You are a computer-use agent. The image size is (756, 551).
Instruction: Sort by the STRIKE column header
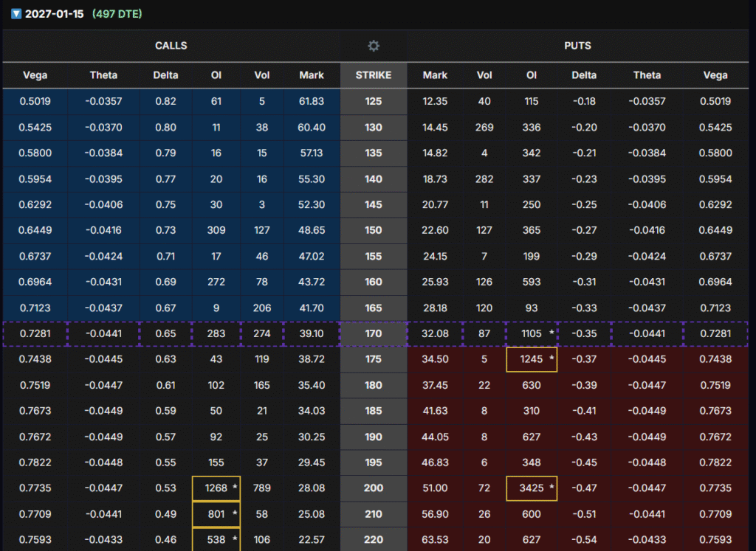click(x=374, y=75)
